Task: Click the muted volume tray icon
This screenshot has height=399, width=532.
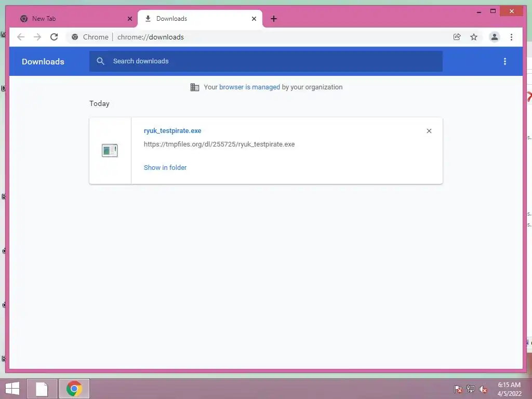Action: (x=483, y=389)
